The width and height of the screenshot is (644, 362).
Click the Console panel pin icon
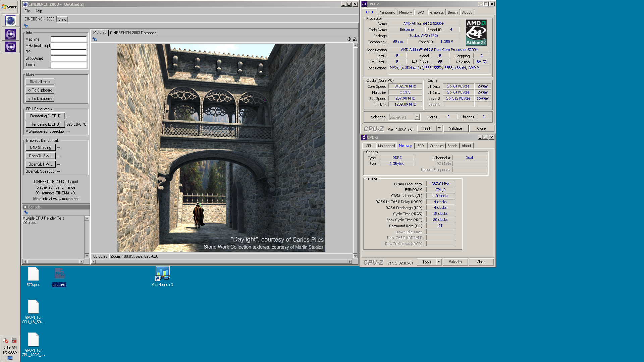tap(26, 213)
